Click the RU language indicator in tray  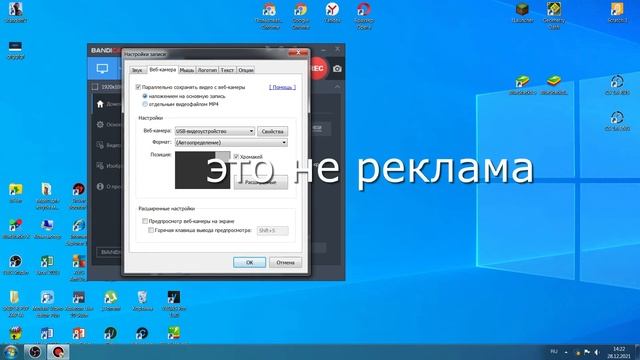554,352
